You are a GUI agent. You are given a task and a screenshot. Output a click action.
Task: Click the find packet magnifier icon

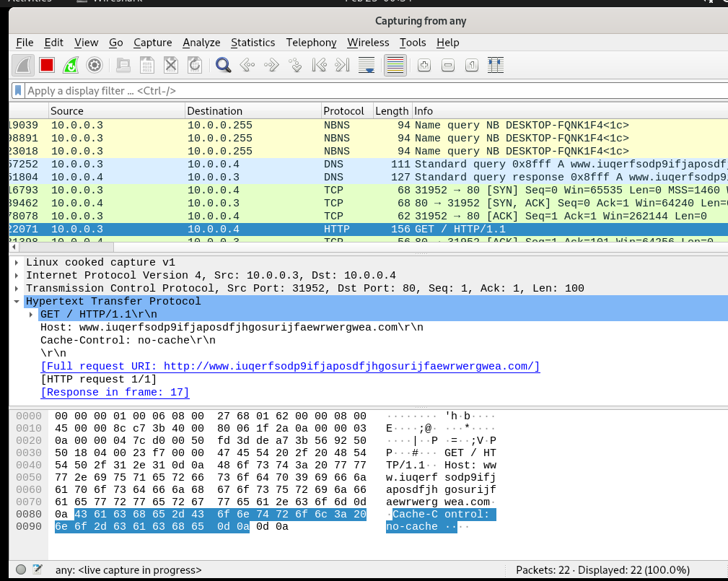coord(223,65)
